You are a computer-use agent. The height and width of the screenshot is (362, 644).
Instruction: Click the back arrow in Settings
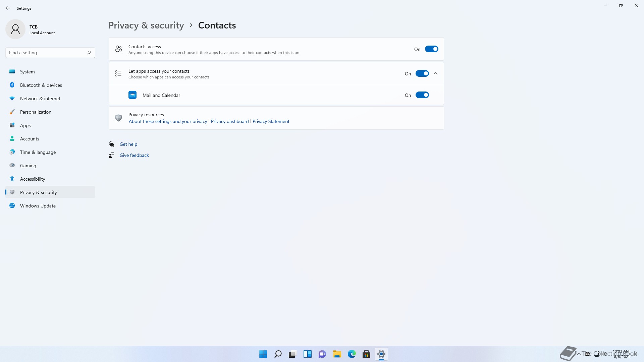click(x=8, y=8)
